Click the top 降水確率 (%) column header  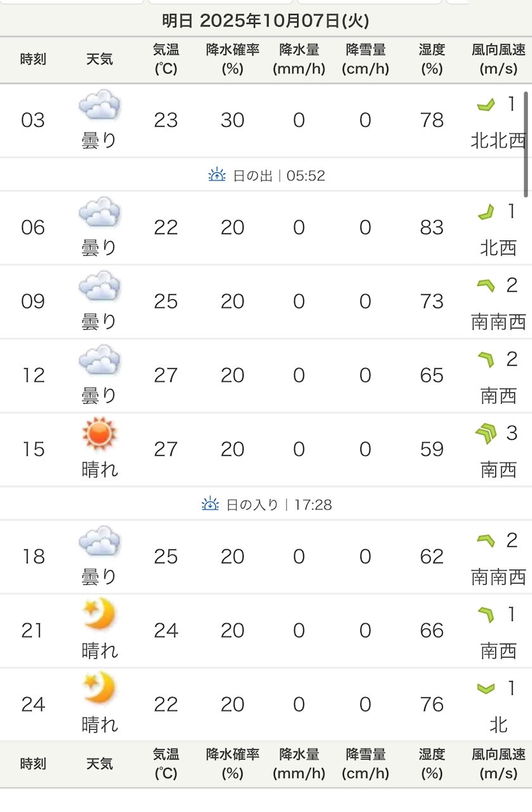coord(232,59)
